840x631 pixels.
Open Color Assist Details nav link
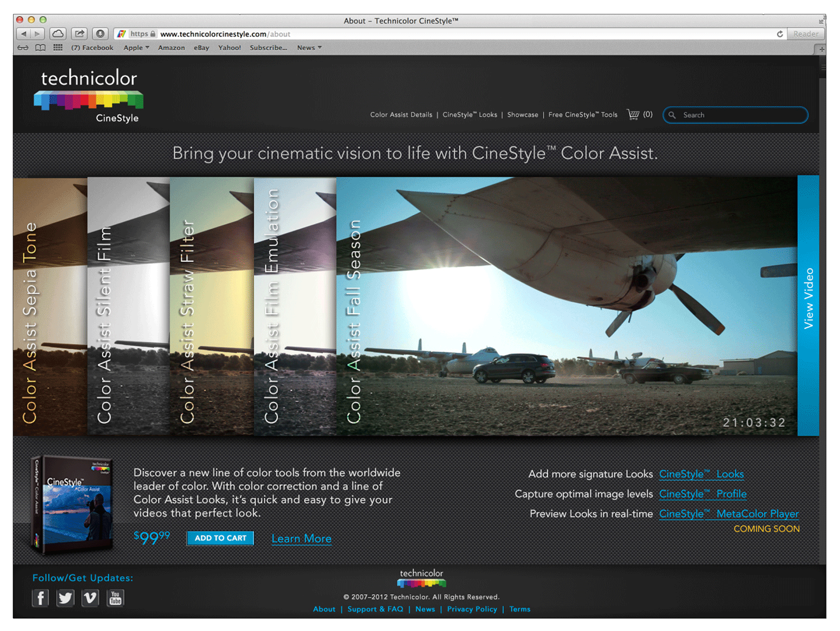401,115
